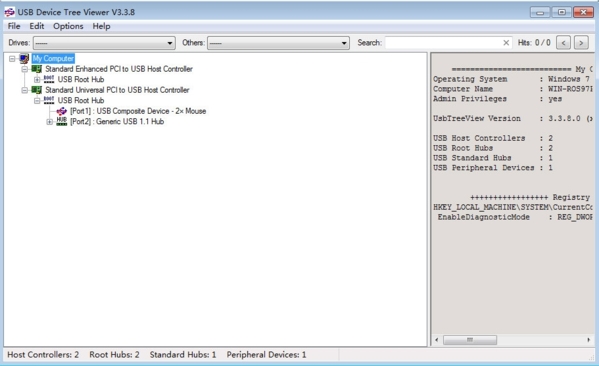Open the Help menu
Viewport: 599px width, 366px height.
pyautogui.click(x=101, y=26)
